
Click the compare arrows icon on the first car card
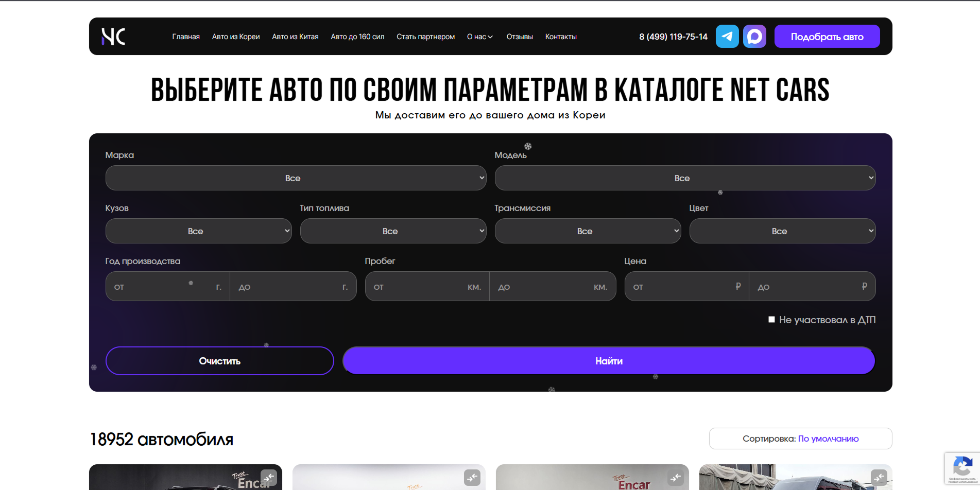coord(269,478)
